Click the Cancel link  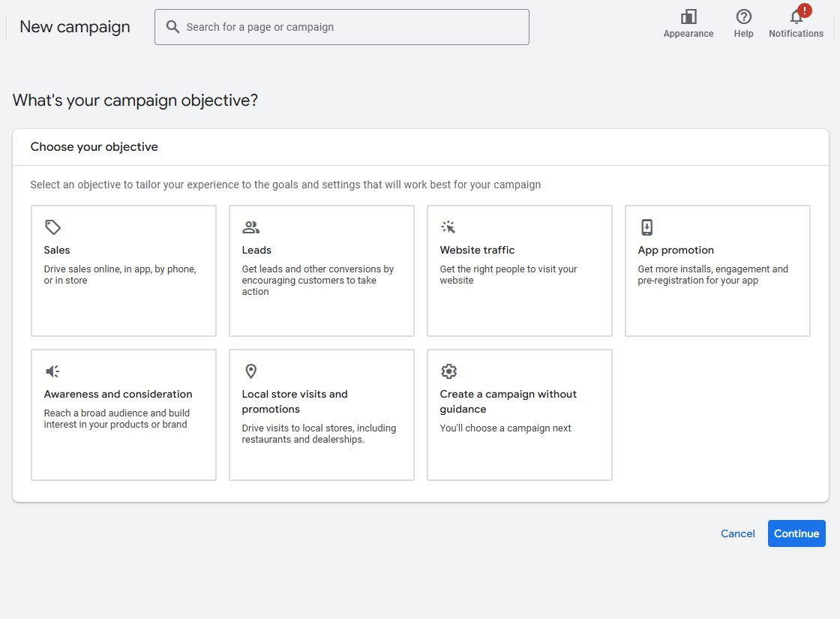(x=737, y=533)
